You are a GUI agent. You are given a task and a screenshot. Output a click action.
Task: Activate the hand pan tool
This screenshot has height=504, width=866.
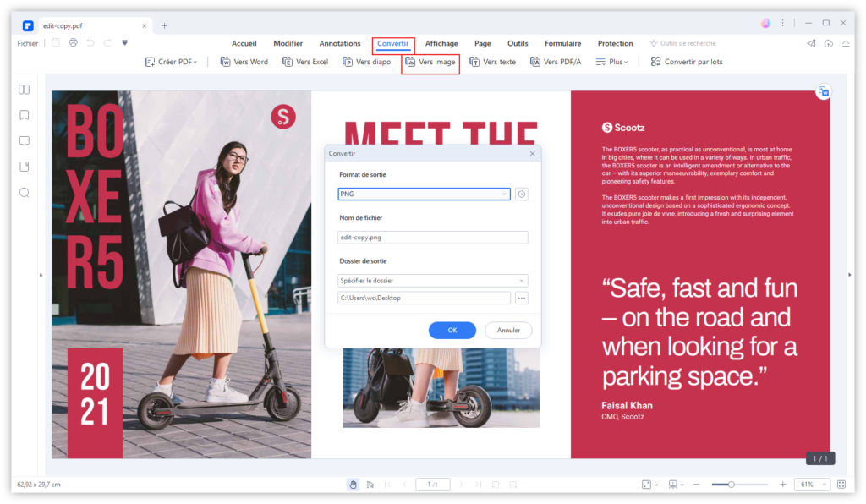(x=353, y=485)
